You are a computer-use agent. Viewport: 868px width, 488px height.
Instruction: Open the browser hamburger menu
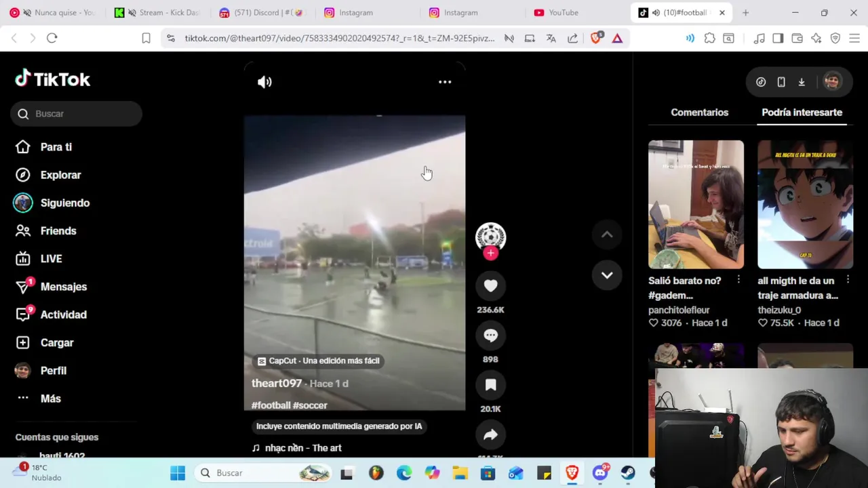pyautogui.click(x=854, y=39)
